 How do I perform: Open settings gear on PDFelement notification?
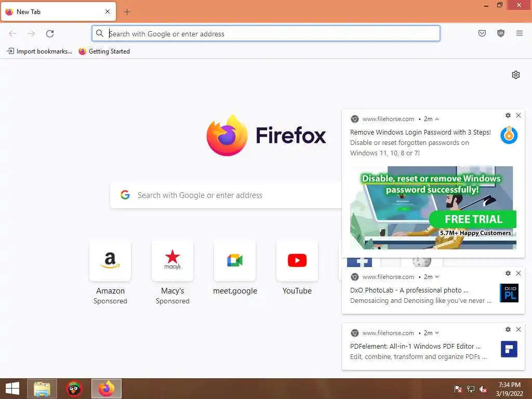click(x=508, y=329)
